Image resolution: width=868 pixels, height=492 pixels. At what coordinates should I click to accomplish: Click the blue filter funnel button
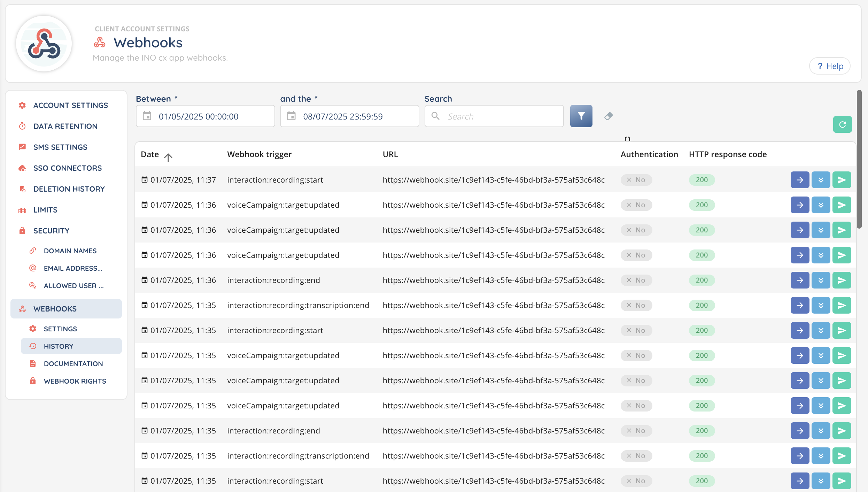tap(581, 116)
